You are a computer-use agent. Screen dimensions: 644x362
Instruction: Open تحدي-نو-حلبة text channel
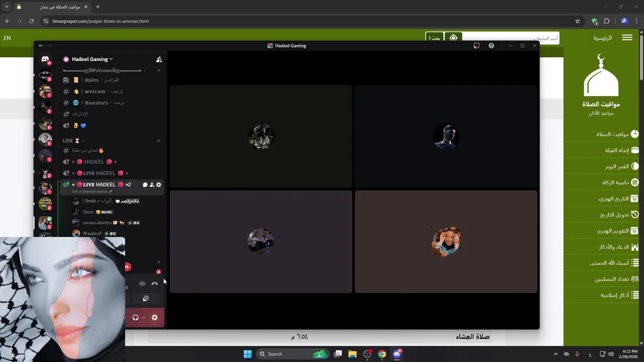click(x=112, y=150)
